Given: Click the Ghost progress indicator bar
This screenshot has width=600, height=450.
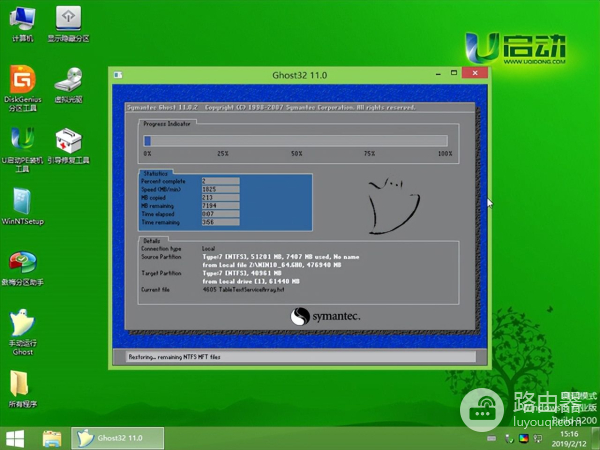Looking at the screenshot, I should 295,141.
